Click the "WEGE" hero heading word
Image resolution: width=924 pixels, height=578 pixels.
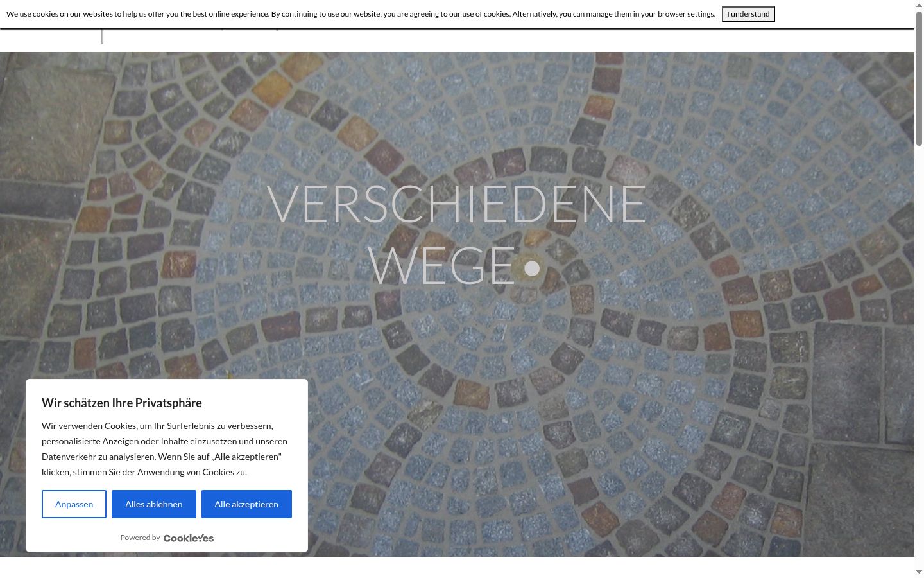click(442, 265)
